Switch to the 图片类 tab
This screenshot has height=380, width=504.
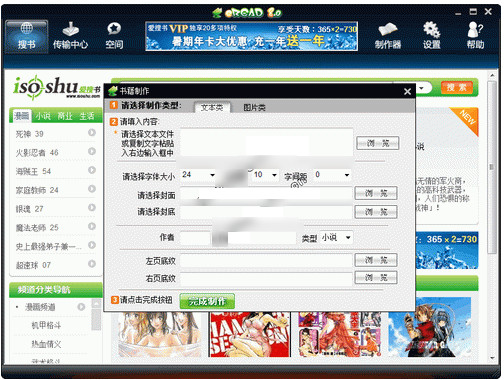click(254, 107)
